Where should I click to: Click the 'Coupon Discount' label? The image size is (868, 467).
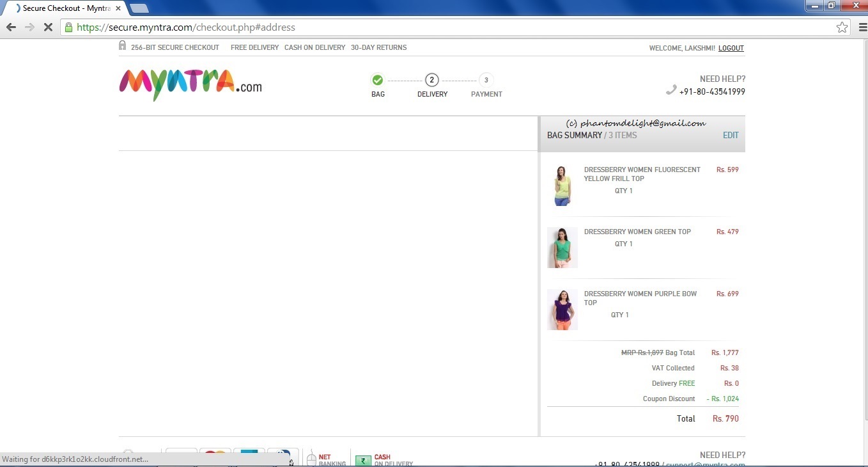click(x=669, y=399)
